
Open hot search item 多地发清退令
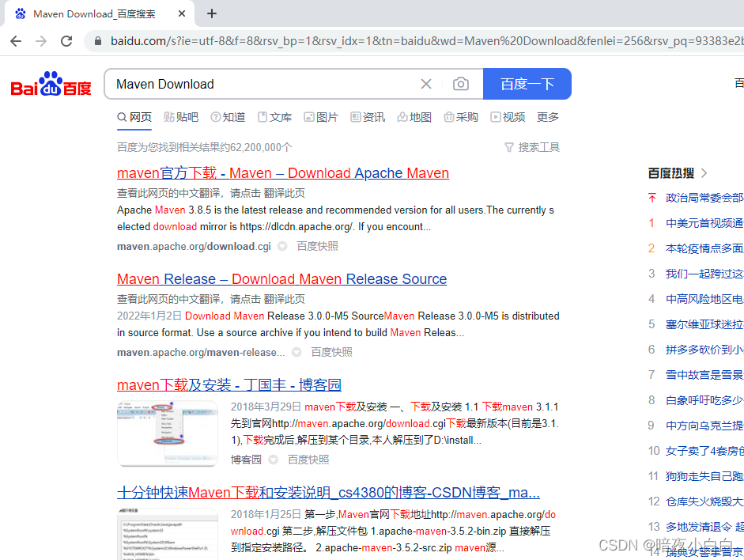coord(704,527)
